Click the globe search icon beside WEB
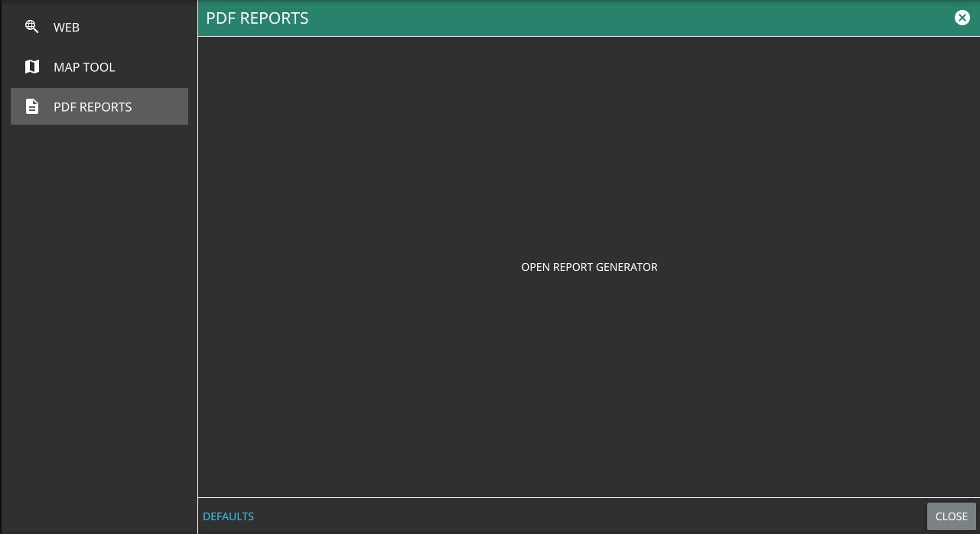 click(x=31, y=27)
